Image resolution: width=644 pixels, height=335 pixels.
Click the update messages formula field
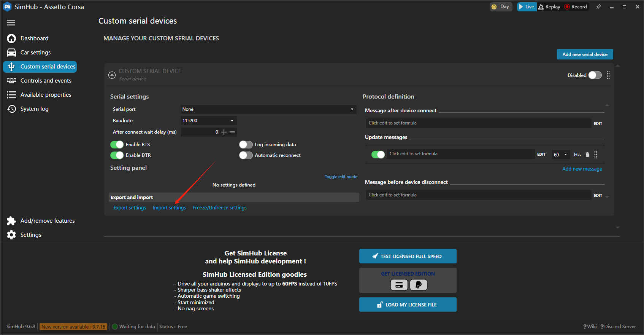tap(461, 154)
